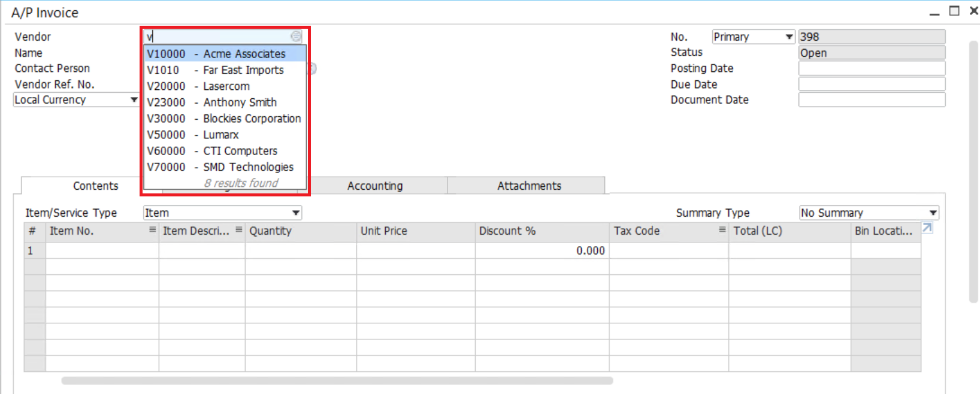The width and height of the screenshot is (980, 394).
Task: Expand the Primary series dropdown
Action: coord(789,37)
